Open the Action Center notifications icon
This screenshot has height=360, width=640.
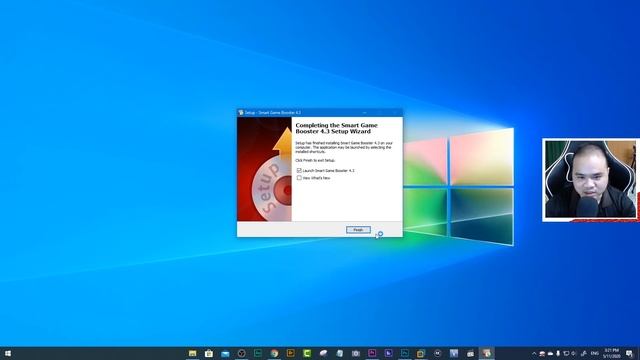[x=629, y=354]
